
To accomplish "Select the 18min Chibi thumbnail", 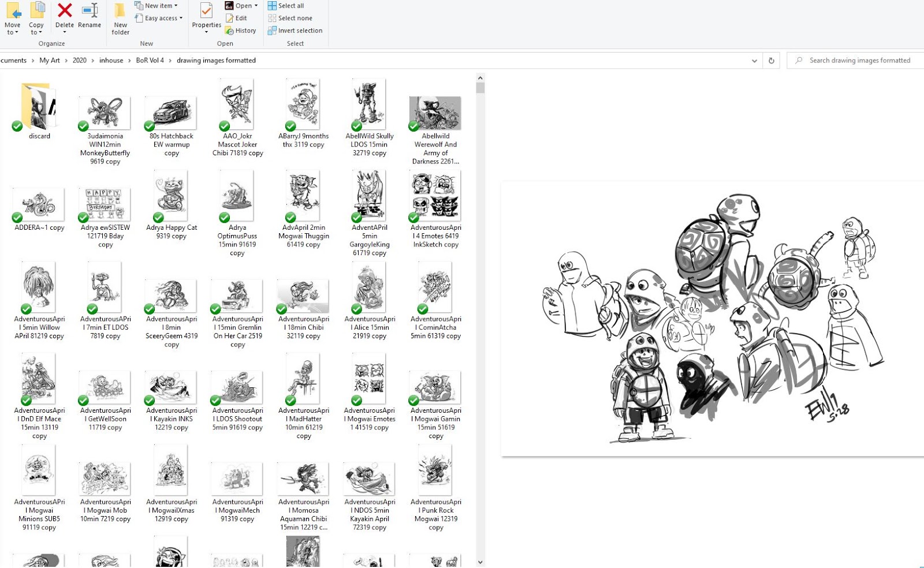I will tap(303, 296).
